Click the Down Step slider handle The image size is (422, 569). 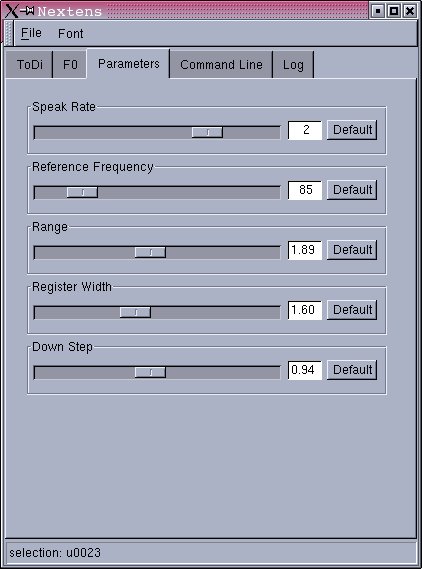pos(150,372)
